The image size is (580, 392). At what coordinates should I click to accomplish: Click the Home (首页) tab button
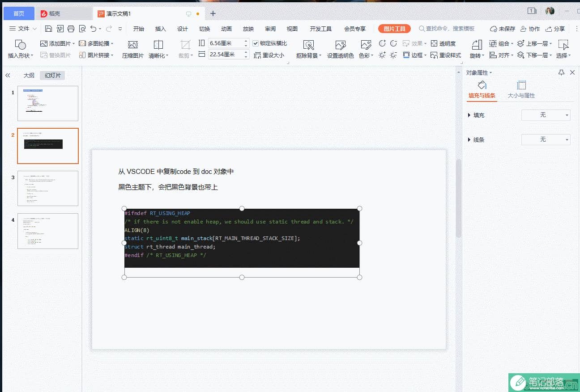click(x=19, y=13)
